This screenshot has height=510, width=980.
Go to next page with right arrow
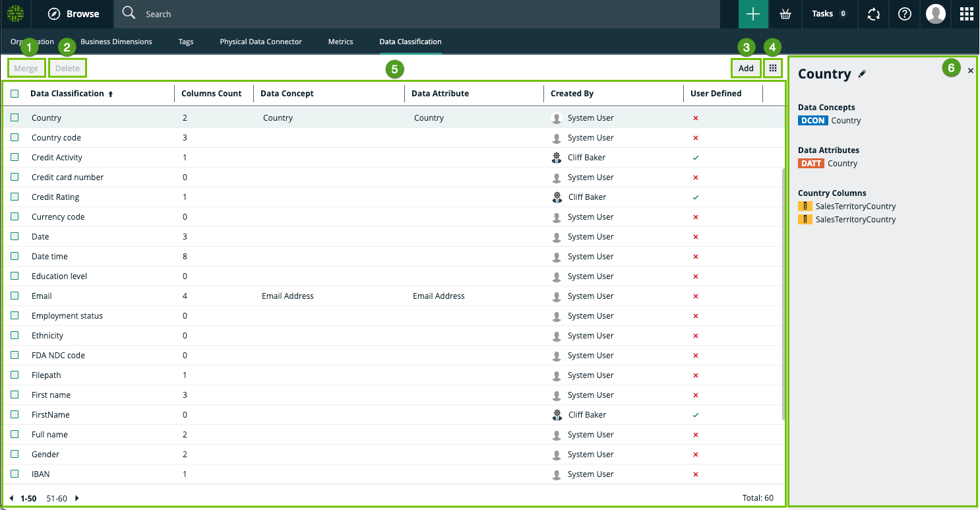pyautogui.click(x=77, y=498)
